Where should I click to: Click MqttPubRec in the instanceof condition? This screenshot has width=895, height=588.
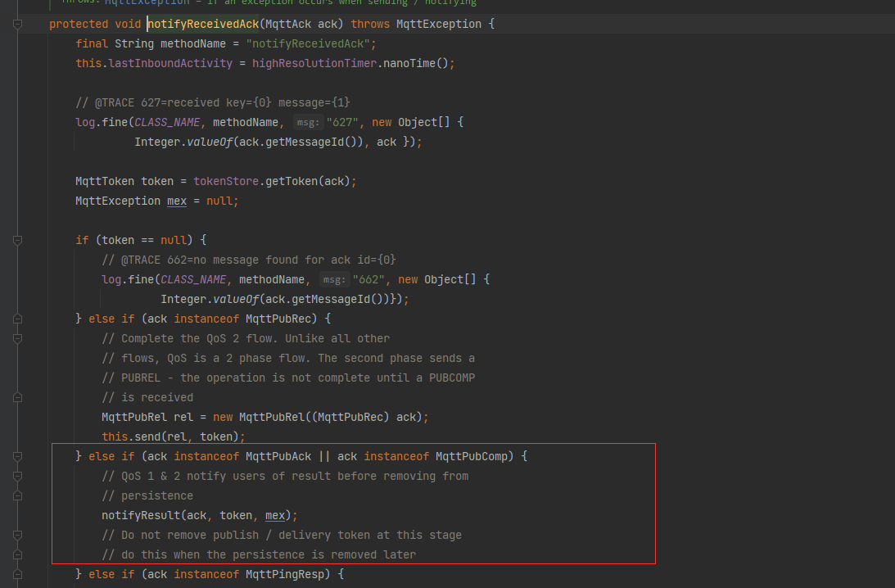point(278,319)
